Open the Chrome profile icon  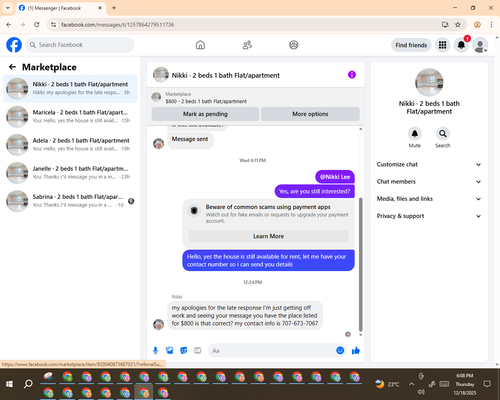[477, 25]
